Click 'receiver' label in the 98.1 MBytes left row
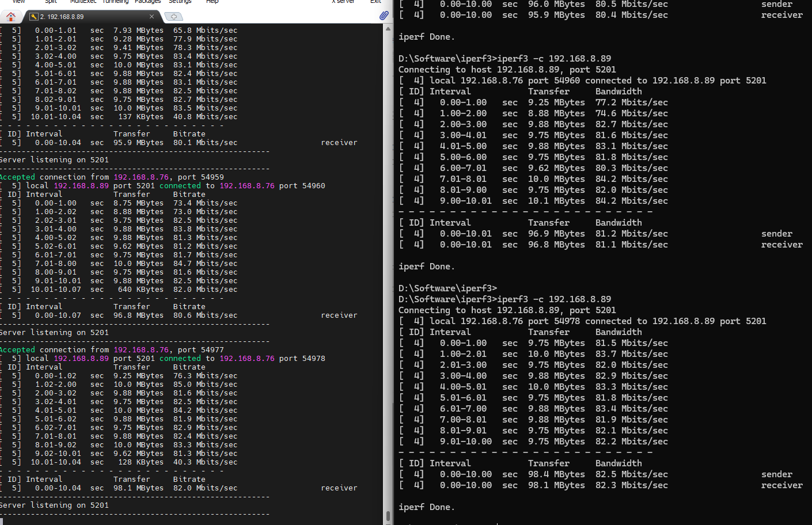The height and width of the screenshot is (525, 812). coord(339,488)
